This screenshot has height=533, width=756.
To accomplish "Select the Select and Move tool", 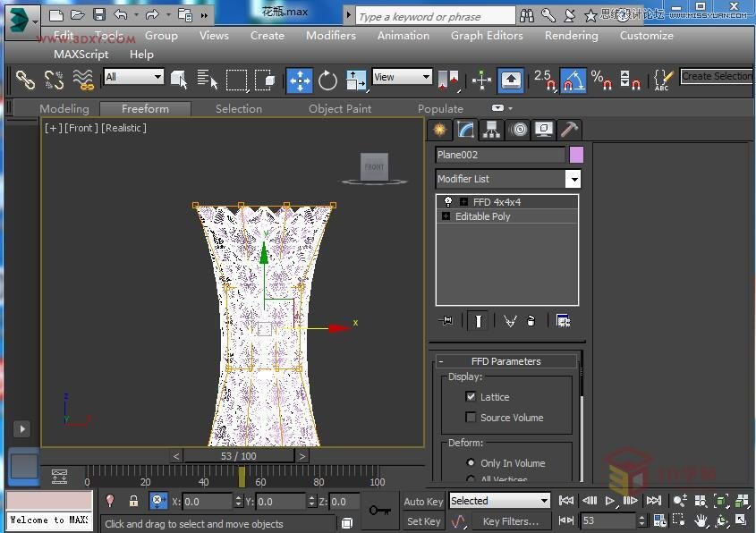I will pyautogui.click(x=299, y=80).
